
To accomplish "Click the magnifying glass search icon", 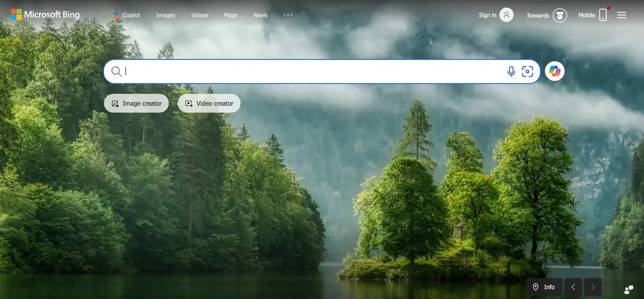I will click(116, 71).
